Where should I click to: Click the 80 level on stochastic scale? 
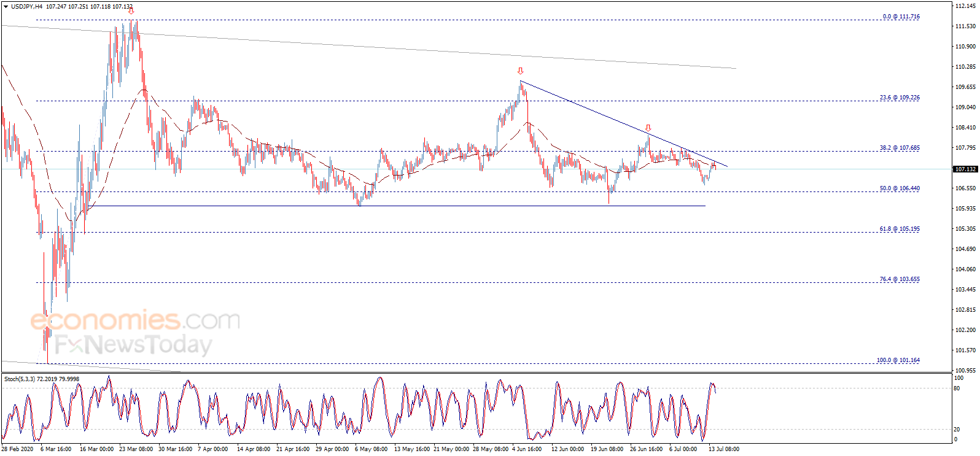pos(957,388)
